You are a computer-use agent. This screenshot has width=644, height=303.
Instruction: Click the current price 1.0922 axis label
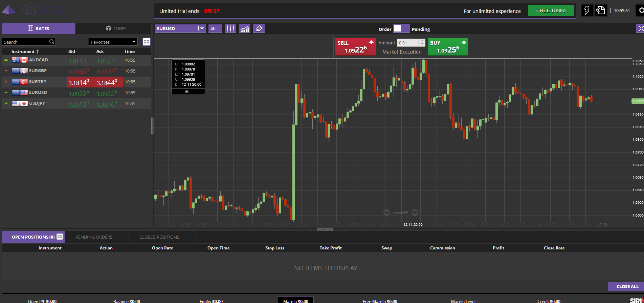tap(638, 101)
